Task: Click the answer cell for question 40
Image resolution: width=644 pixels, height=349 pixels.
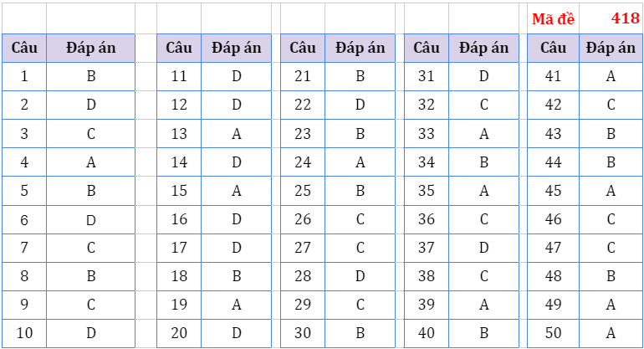Action: tap(484, 333)
